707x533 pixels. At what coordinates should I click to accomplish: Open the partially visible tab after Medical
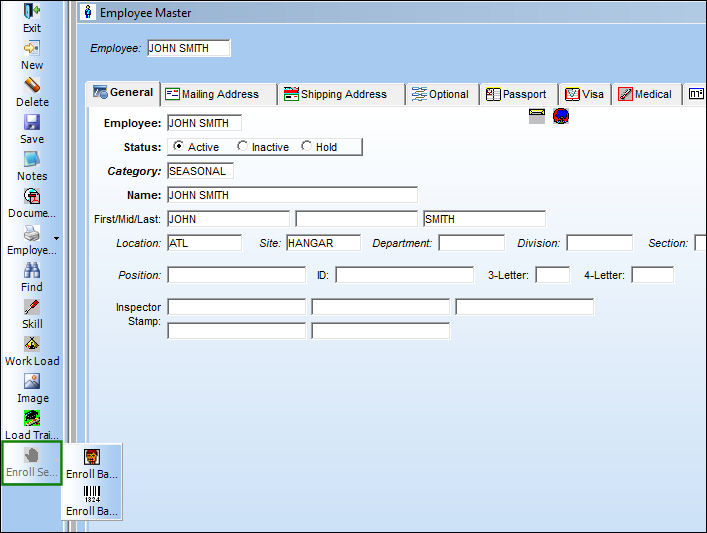[x=695, y=94]
